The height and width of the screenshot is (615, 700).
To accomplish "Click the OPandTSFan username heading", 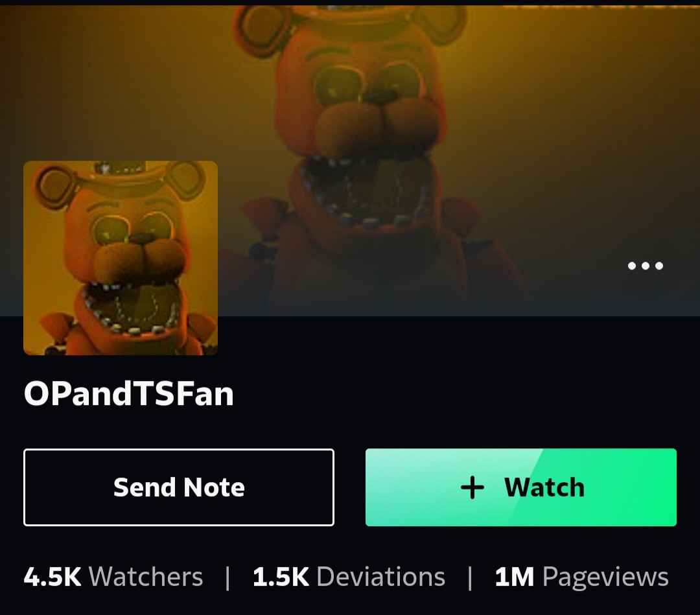I will 128,393.
